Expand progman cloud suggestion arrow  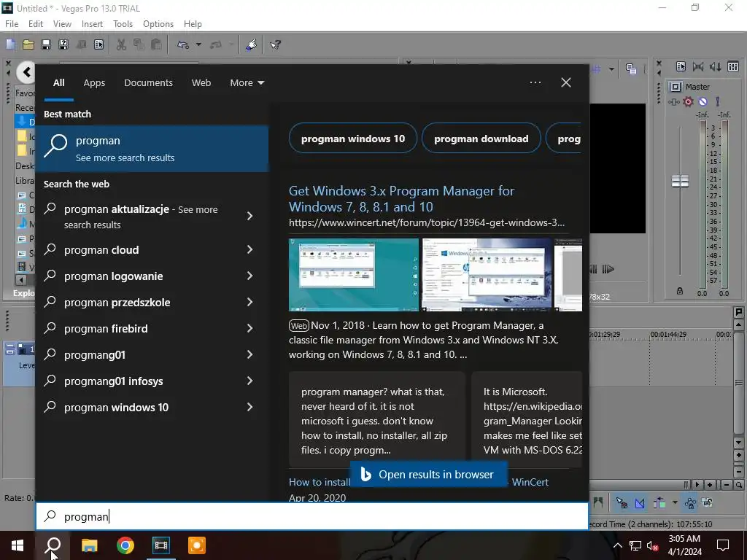(249, 249)
